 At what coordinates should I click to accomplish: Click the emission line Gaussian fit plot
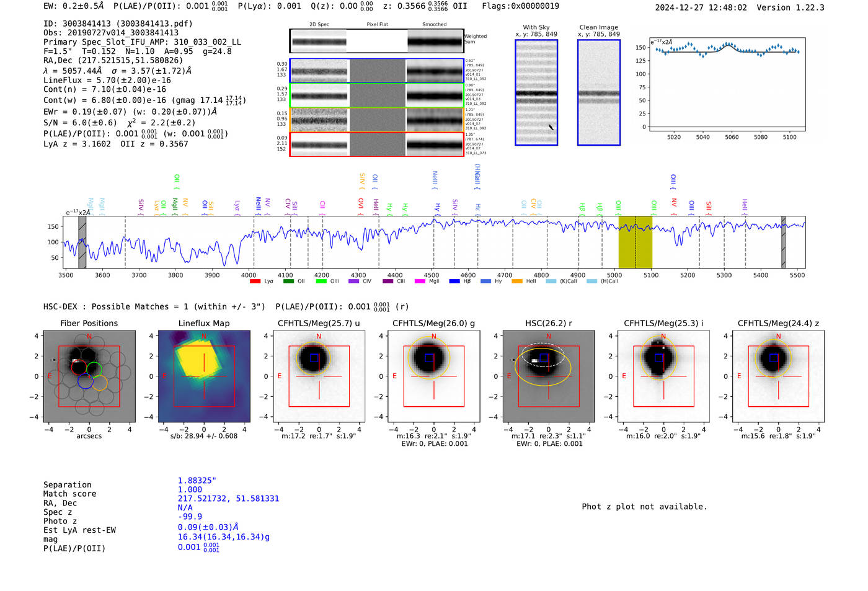click(727, 84)
